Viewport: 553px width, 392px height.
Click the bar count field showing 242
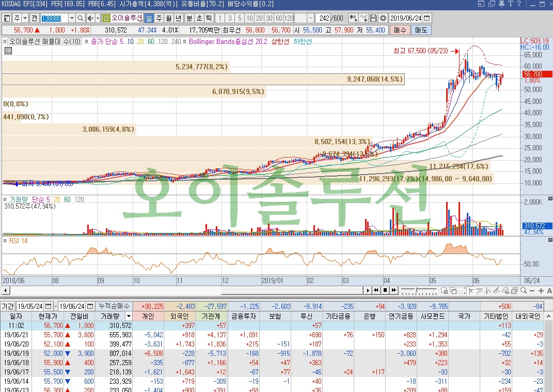coord(323,18)
